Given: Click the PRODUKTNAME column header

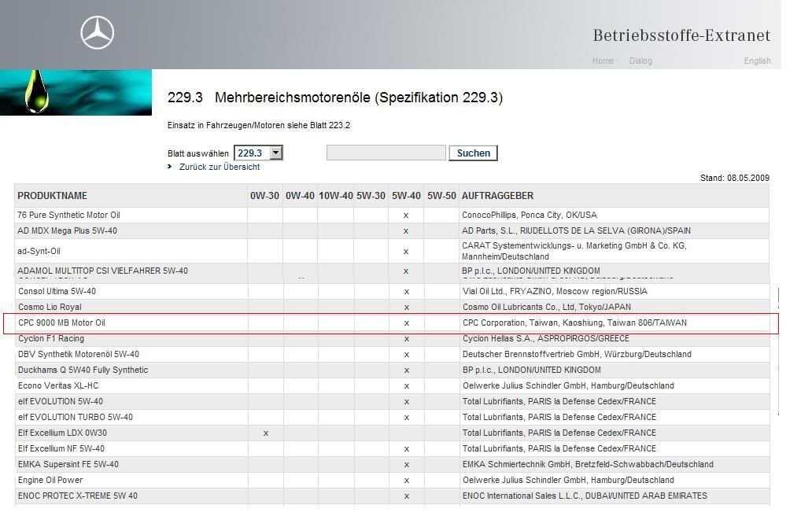Looking at the screenshot, I should pyautogui.click(x=53, y=196).
